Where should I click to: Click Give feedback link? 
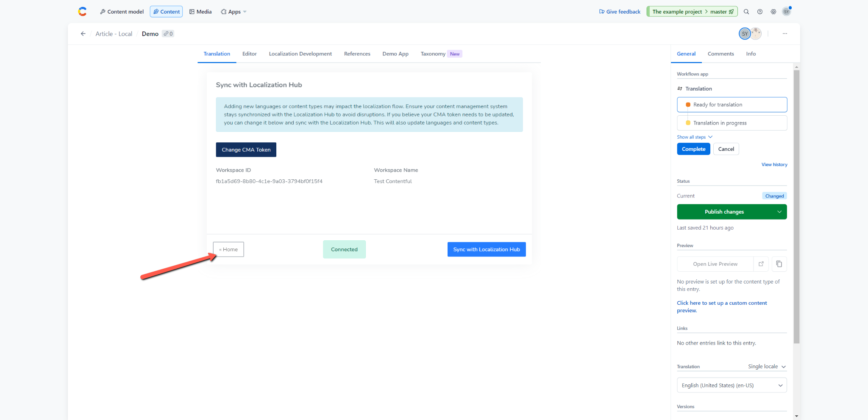coord(620,11)
